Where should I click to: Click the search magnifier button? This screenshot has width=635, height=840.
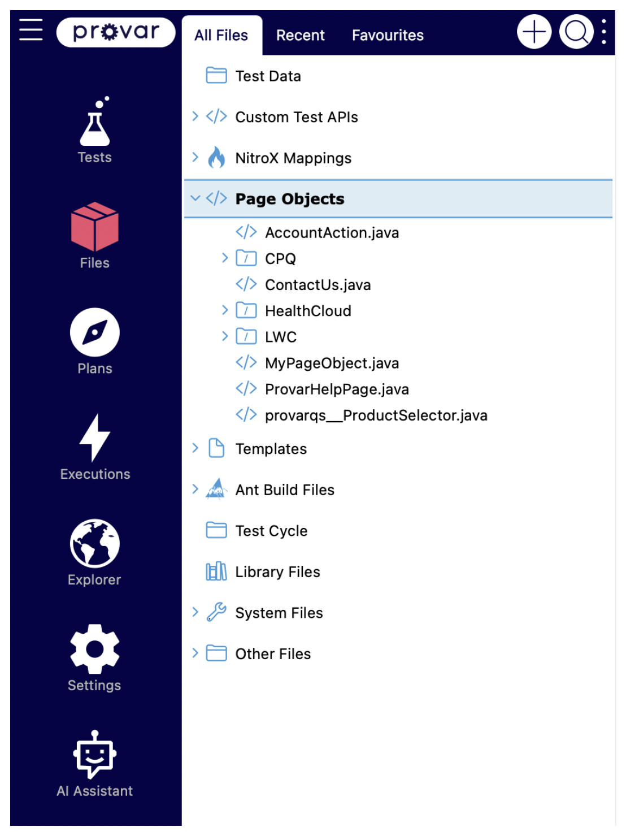(576, 32)
